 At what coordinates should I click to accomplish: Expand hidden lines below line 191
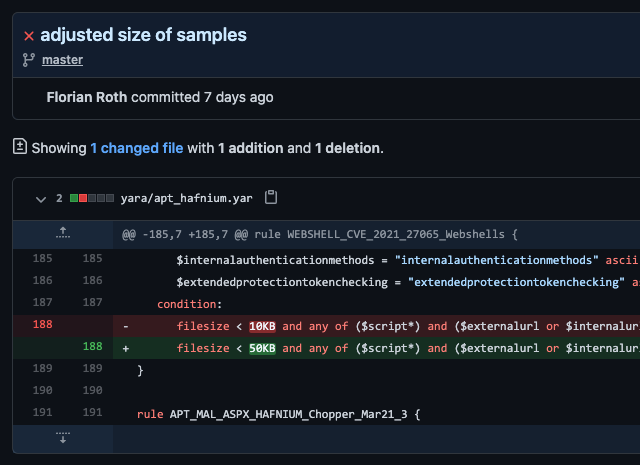[62, 438]
